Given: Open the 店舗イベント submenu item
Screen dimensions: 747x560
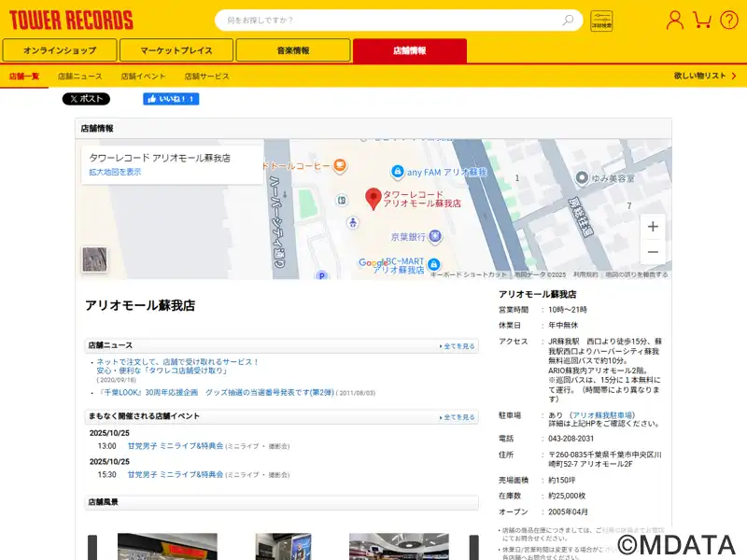Looking at the screenshot, I should click(143, 77).
